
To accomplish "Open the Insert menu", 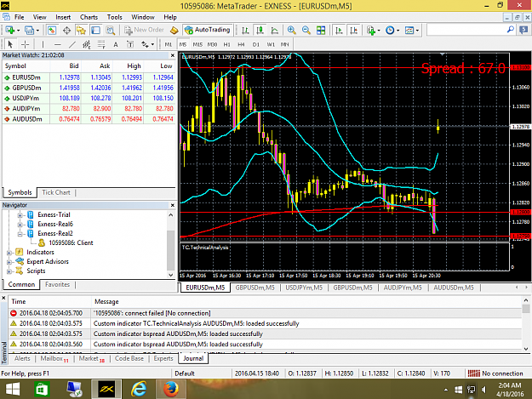I will (x=63, y=17).
